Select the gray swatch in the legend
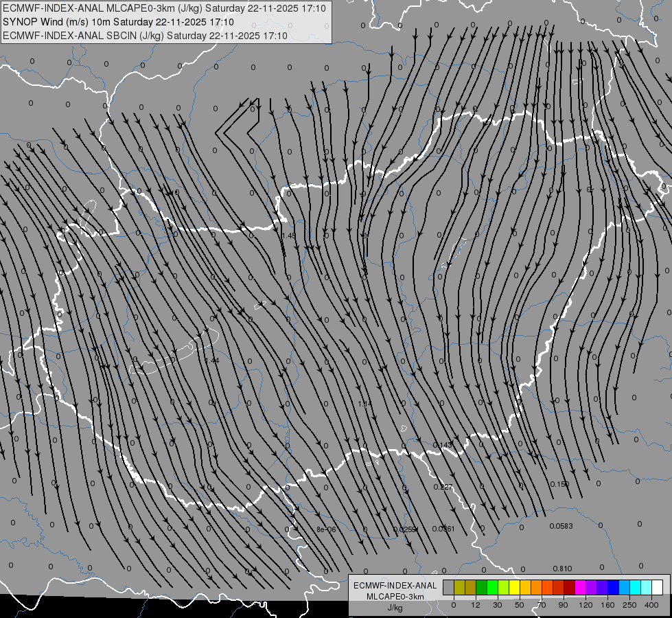Image resolution: width=672 pixels, height=618 pixels. tap(449, 587)
